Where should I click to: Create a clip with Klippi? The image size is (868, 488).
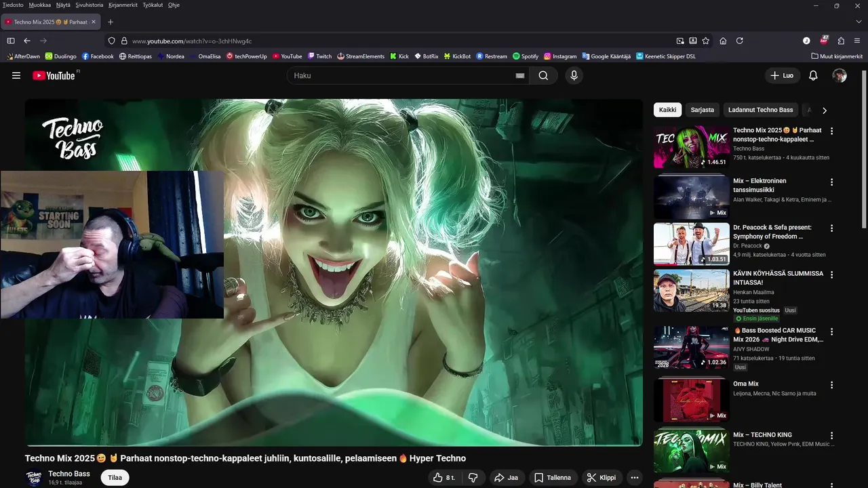(601, 478)
